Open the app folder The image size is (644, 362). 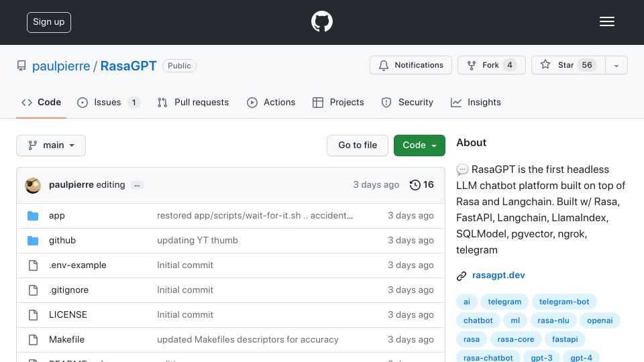click(56, 216)
